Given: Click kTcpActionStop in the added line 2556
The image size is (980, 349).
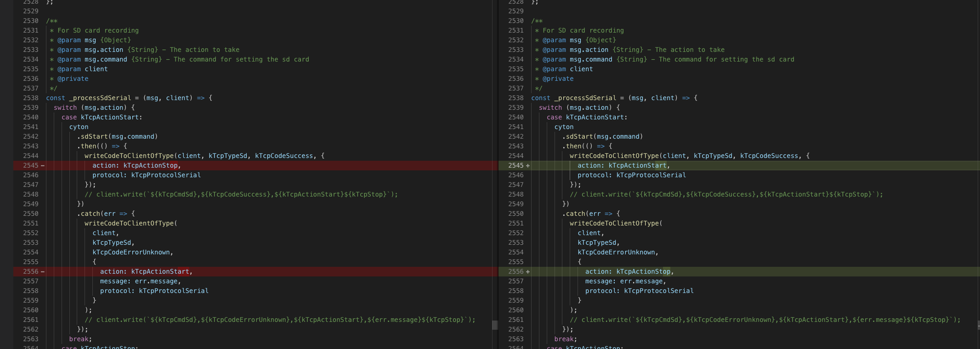Looking at the screenshot, I should coord(643,271).
